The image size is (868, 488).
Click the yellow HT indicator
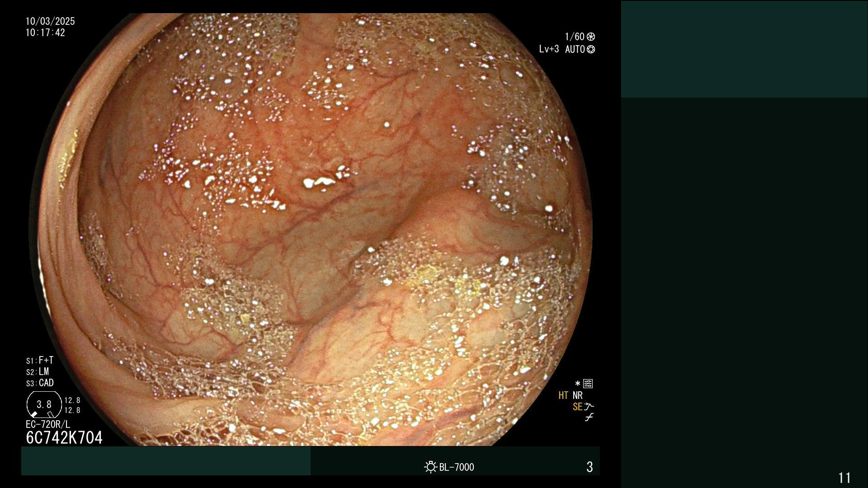click(563, 395)
